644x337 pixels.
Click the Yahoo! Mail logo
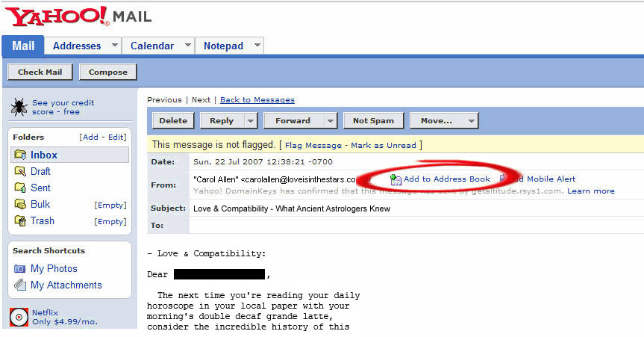pos(78,16)
